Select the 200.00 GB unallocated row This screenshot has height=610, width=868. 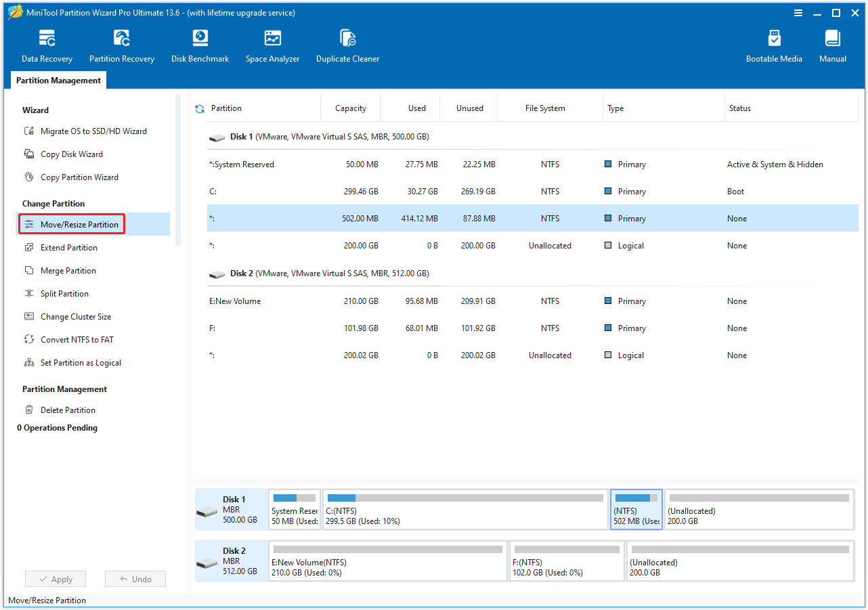532,246
